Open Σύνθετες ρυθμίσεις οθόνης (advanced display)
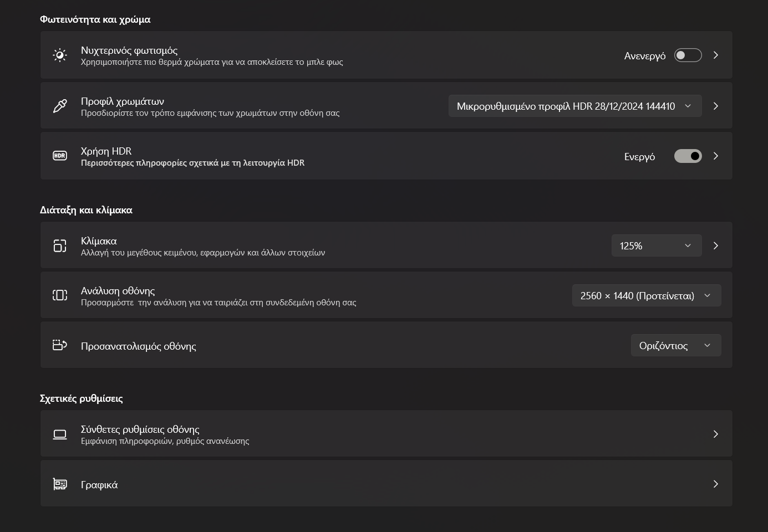768x532 pixels. tap(386, 434)
